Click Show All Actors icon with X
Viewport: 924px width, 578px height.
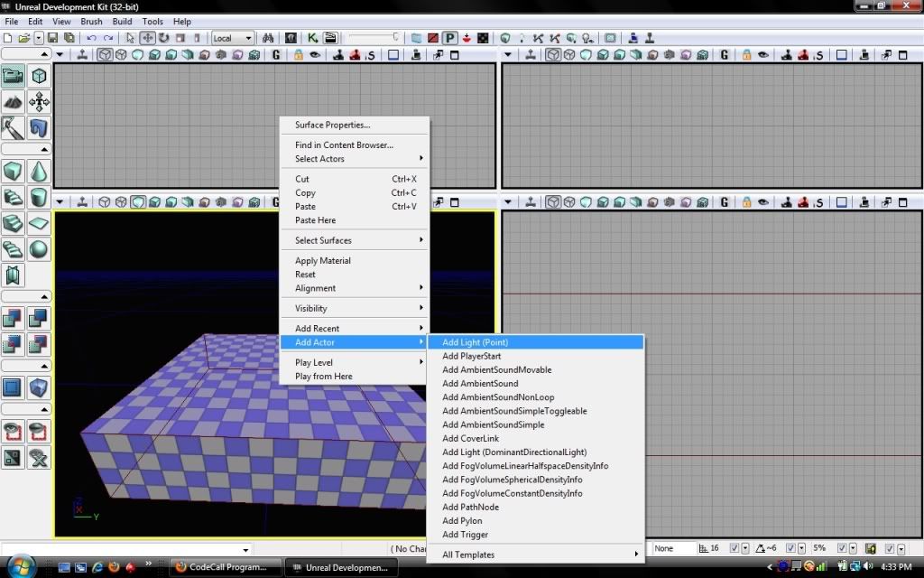(39, 458)
